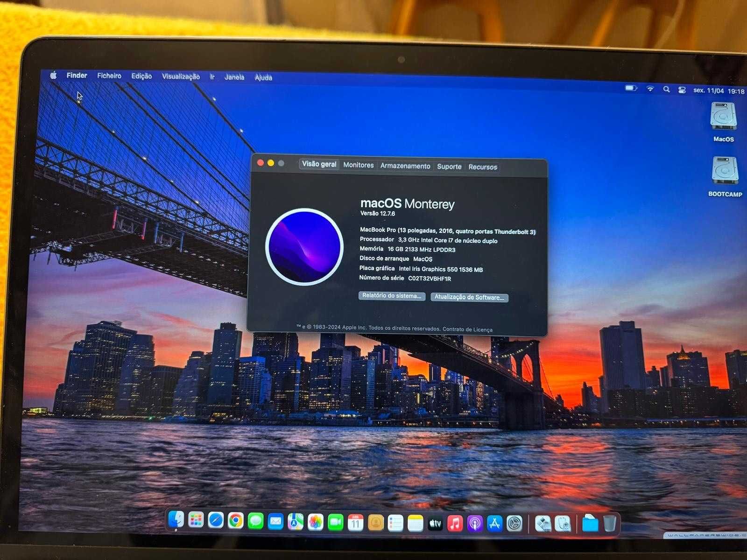The height and width of the screenshot is (560, 747).
Task: Click the 3,3 GHz Intel Core i7 value
Action: click(x=448, y=240)
